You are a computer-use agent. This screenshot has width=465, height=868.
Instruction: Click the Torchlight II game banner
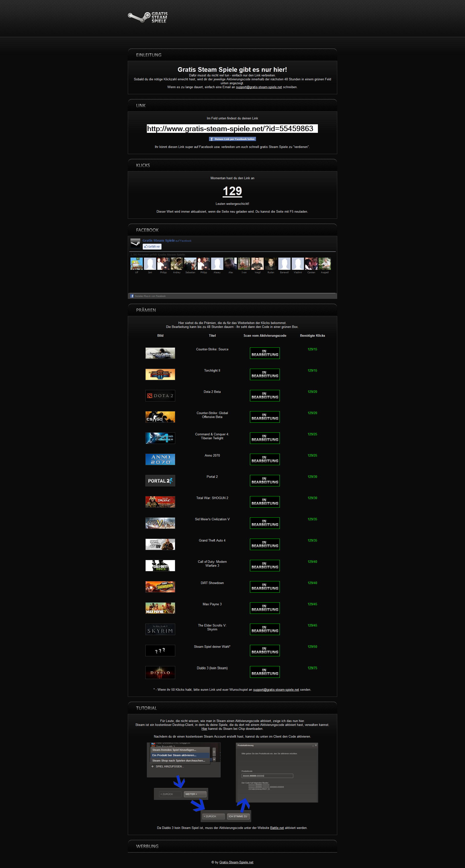(160, 374)
